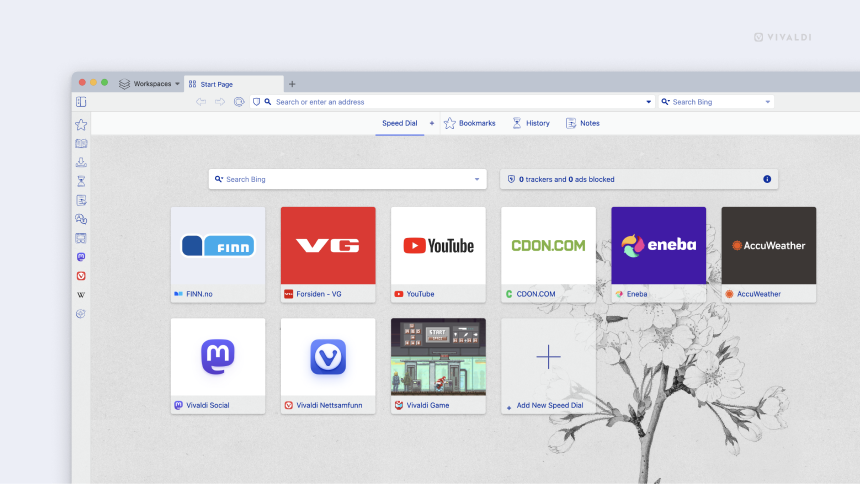Click the Workspaces label

152,84
